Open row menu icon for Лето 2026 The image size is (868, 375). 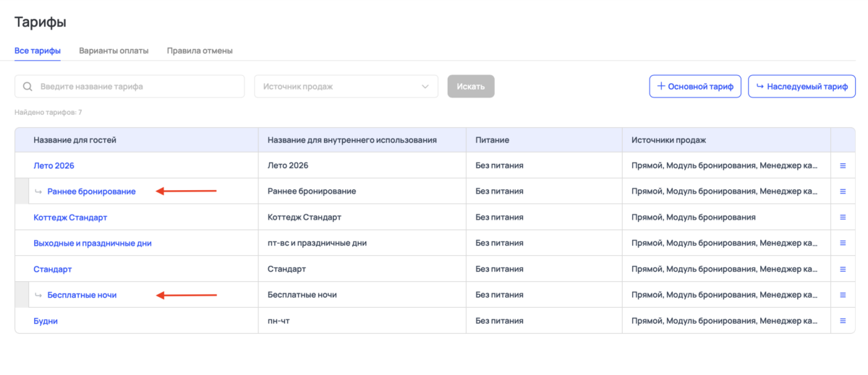click(x=843, y=165)
